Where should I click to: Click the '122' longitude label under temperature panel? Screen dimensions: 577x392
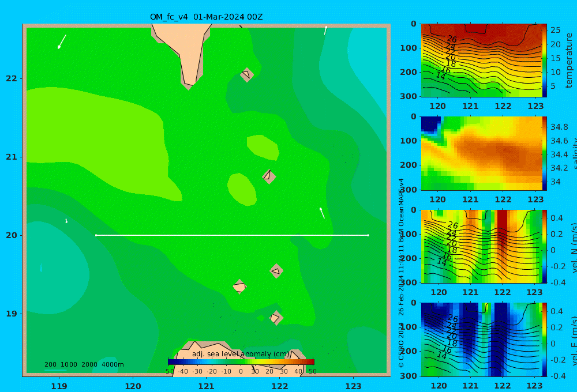[x=503, y=106]
